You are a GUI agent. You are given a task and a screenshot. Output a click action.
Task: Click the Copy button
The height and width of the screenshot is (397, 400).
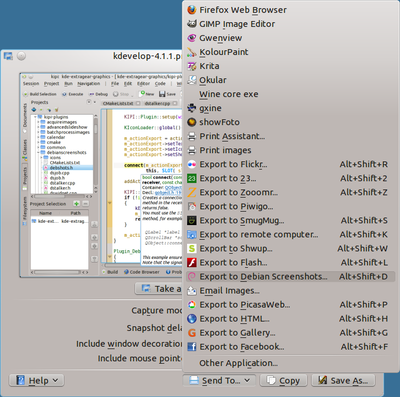click(x=283, y=380)
